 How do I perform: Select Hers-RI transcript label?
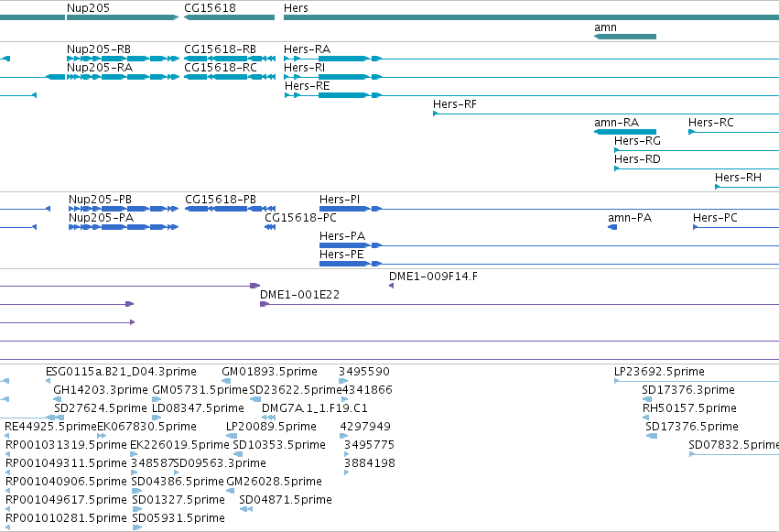[x=304, y=68]
